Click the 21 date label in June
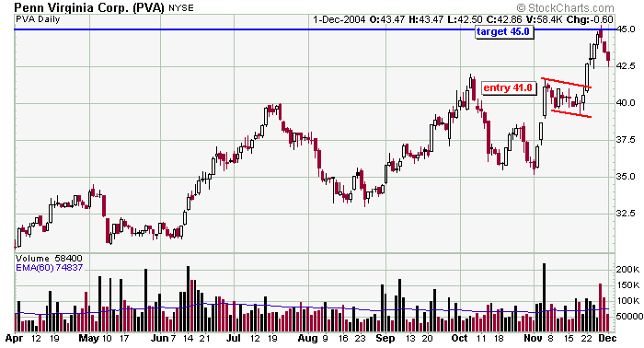Screen dimensions: 644x348 204,338
